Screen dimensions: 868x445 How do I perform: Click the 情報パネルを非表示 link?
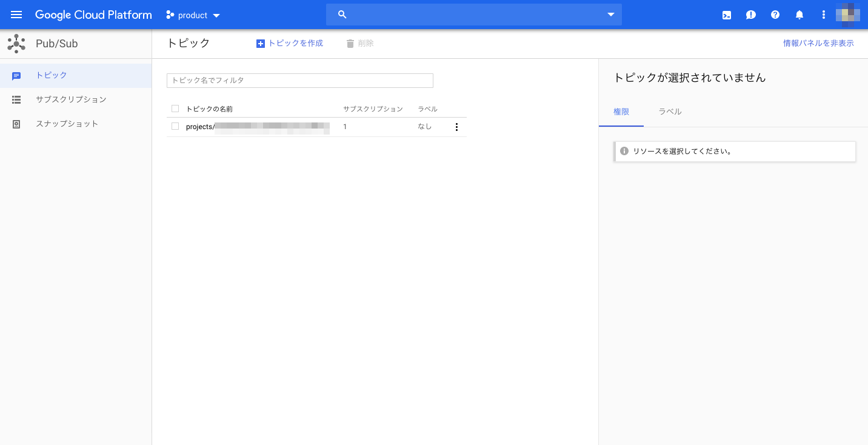[818, 43]
